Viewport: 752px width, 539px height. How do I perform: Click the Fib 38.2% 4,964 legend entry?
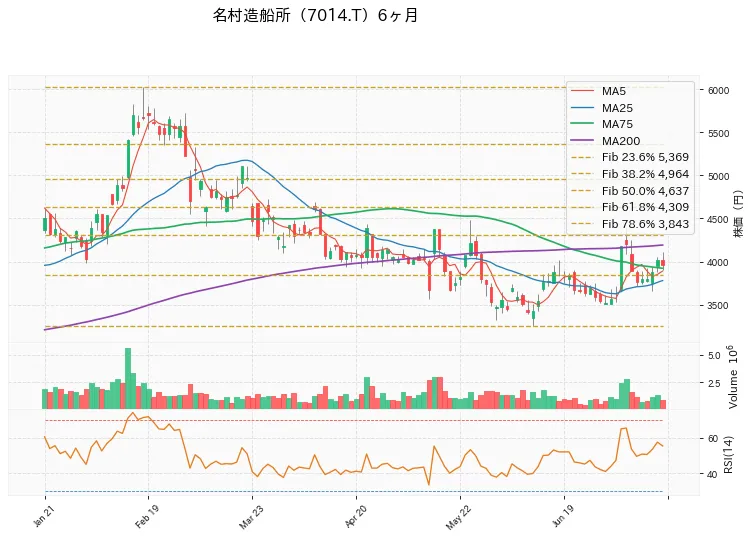coord(630,174)
